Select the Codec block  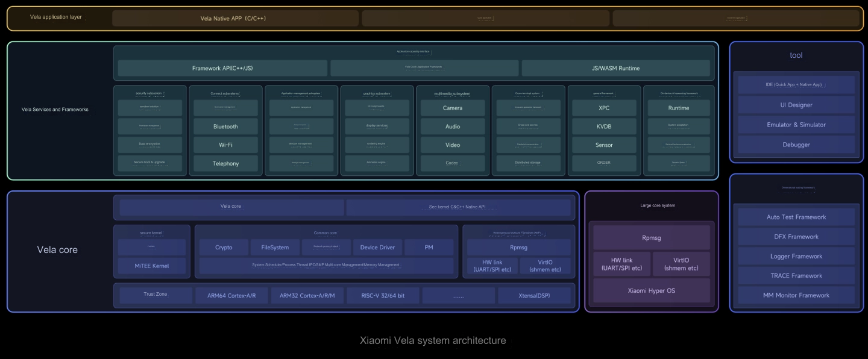click(453, 163)
